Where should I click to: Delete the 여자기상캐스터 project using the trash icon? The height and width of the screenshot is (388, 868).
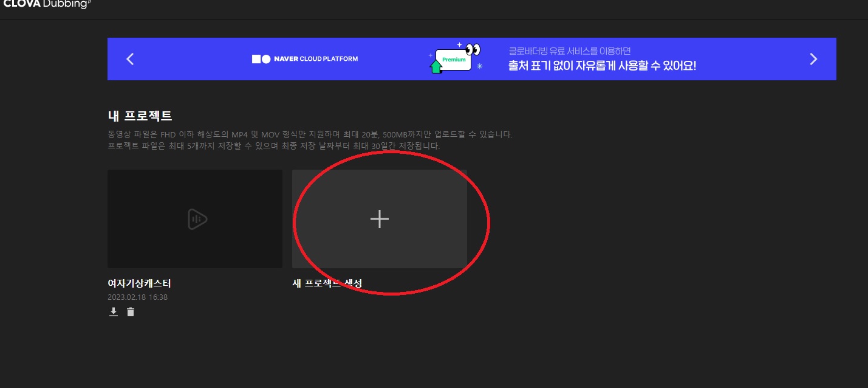pyautogui.click(x=130, y=311)
